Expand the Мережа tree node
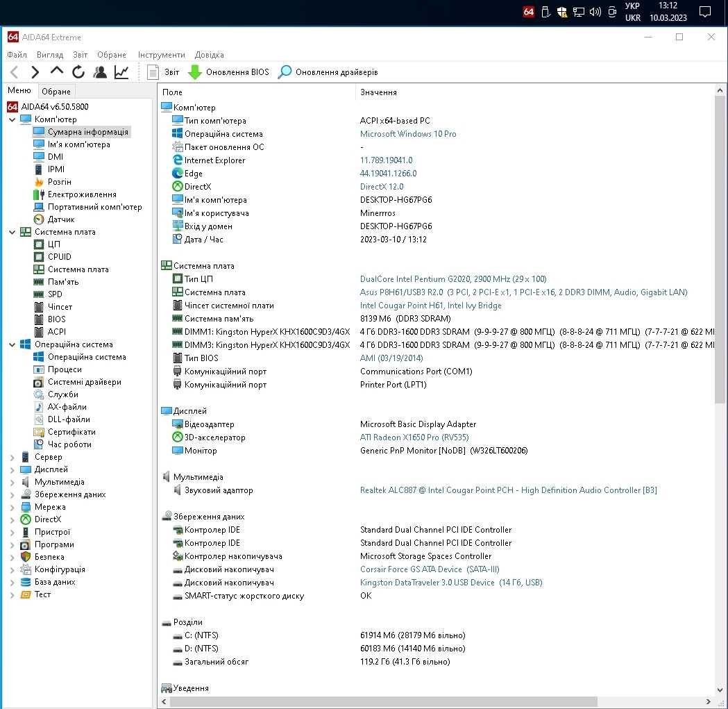The height and width of the screenshot is (709, 728). pos(12,508)
